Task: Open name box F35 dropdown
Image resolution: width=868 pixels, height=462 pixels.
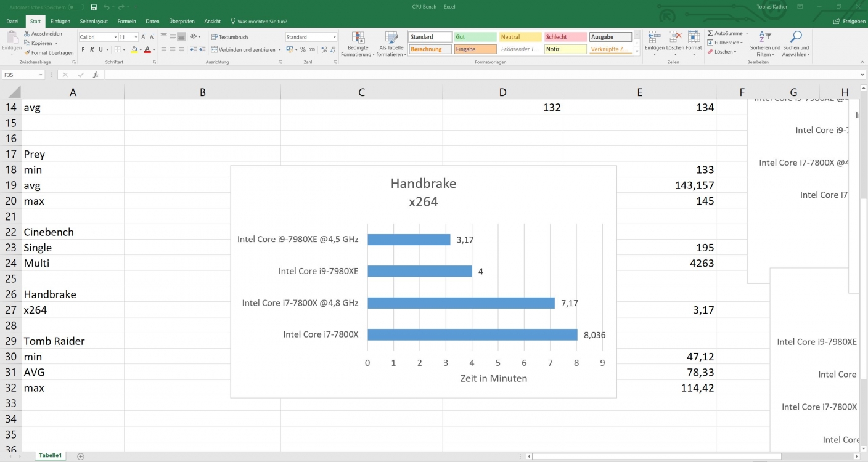Action: tap(41, 75)
